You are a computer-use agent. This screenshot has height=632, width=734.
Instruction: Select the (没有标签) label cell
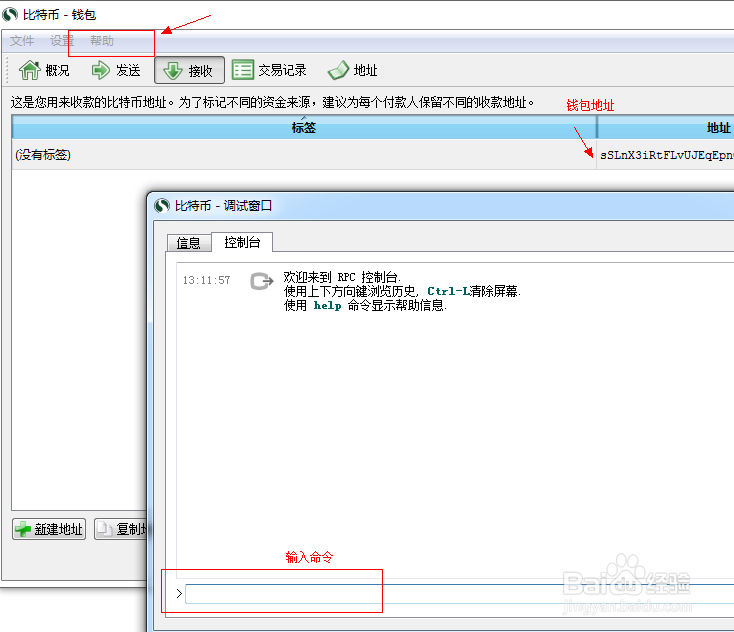[304, 154]
